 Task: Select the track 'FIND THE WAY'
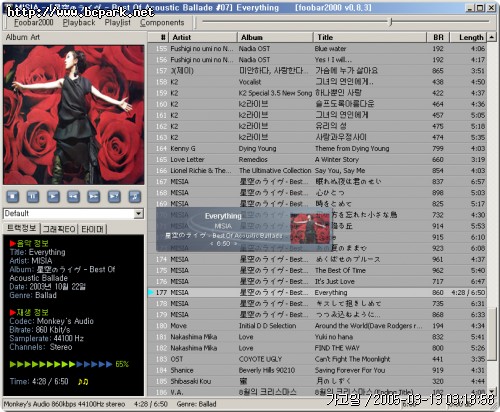(337, 348)
